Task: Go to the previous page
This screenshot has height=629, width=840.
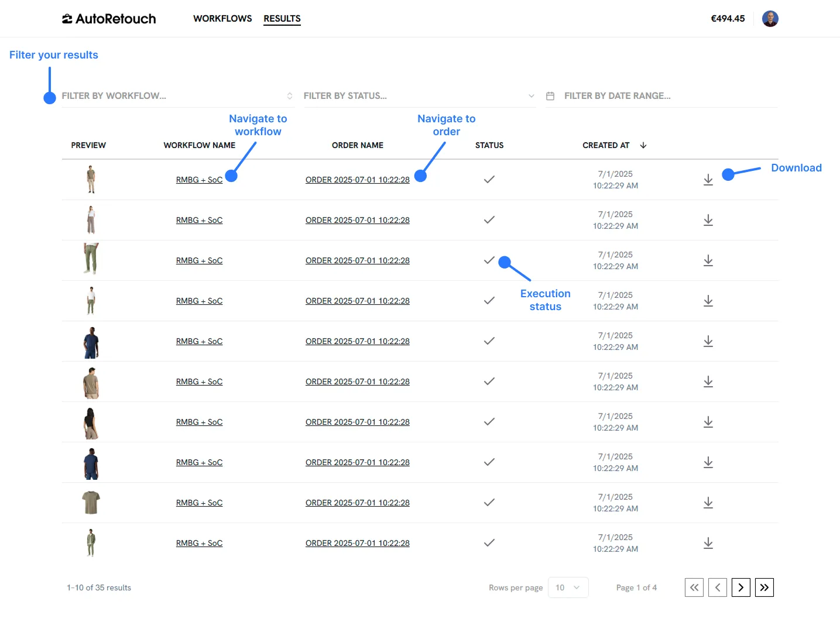Action: click(718, 587)
